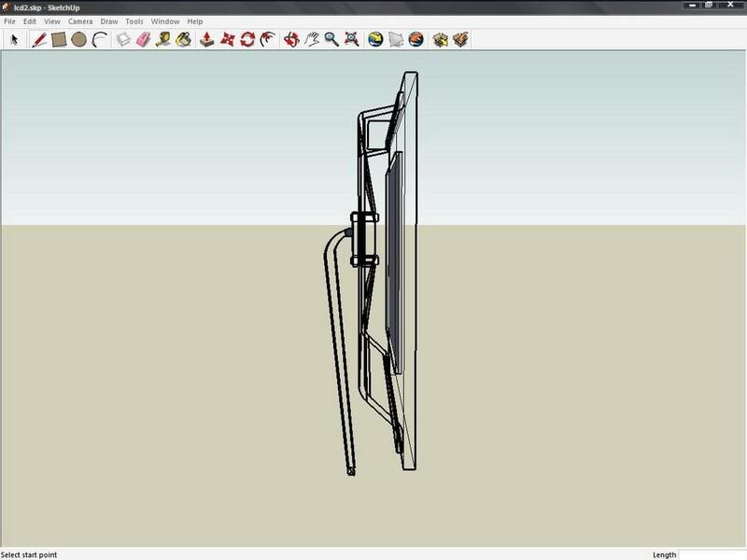Viewport: 747px width, 560px height.
Task: Open the Camera menu
Action: coord(79,21)
